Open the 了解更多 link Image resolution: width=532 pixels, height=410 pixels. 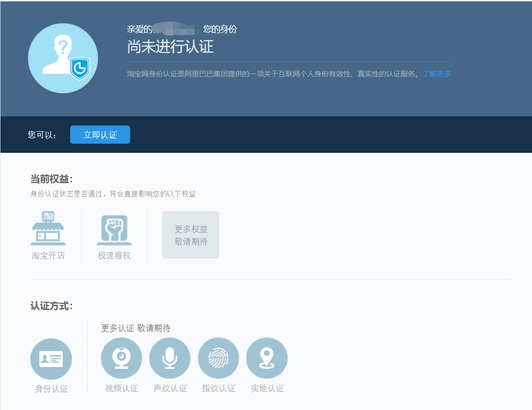coord(438,74)
